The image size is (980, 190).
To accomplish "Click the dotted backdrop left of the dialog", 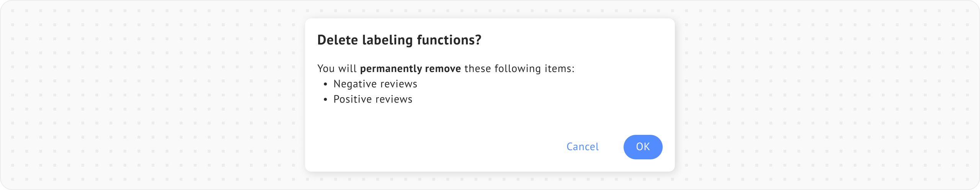I will [153, 96].
